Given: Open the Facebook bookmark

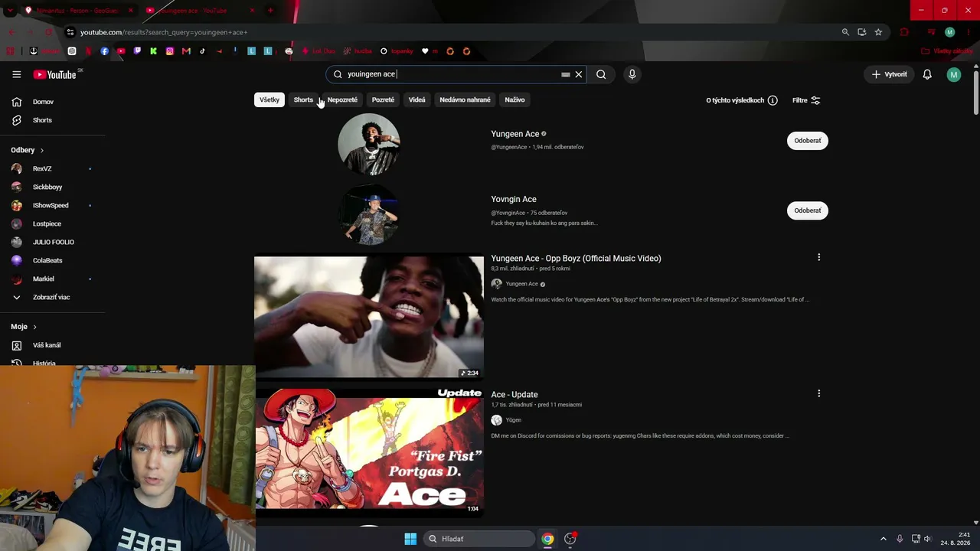Looking at the screenshot, I should tap(105, 51).
